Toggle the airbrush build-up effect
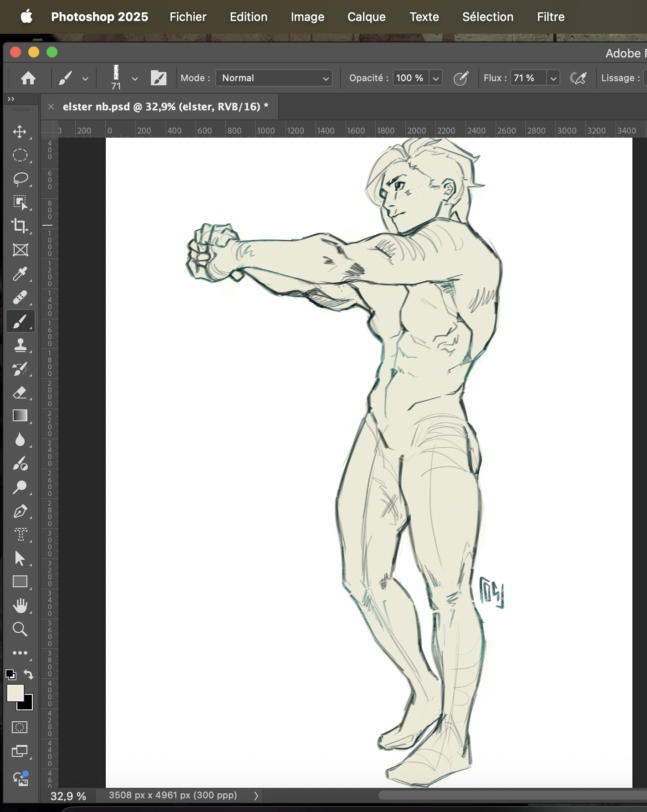Viewport: 647px width, 812px height. point(578,78)
